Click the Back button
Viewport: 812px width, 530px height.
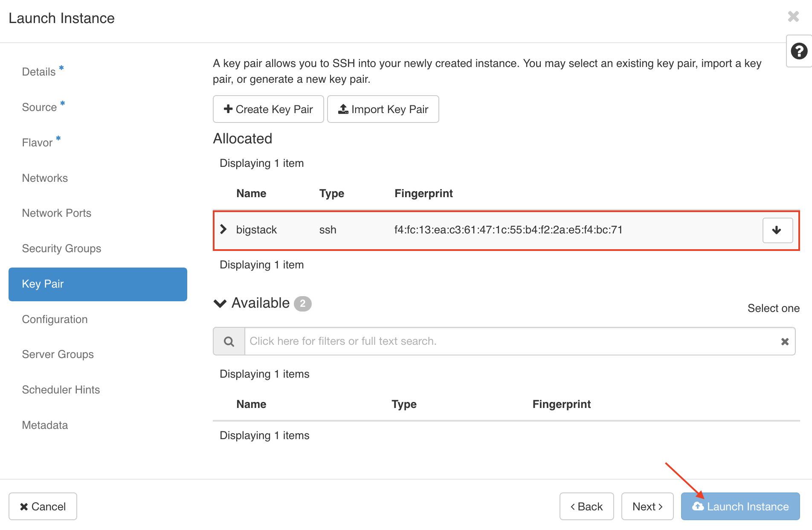(586, 507)
